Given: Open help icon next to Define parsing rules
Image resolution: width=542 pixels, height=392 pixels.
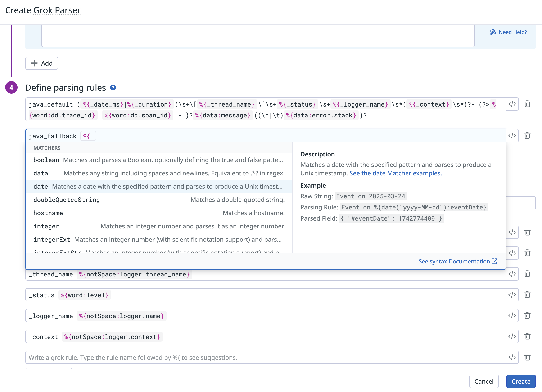Looking at the screenshot, I should point(113,88).
